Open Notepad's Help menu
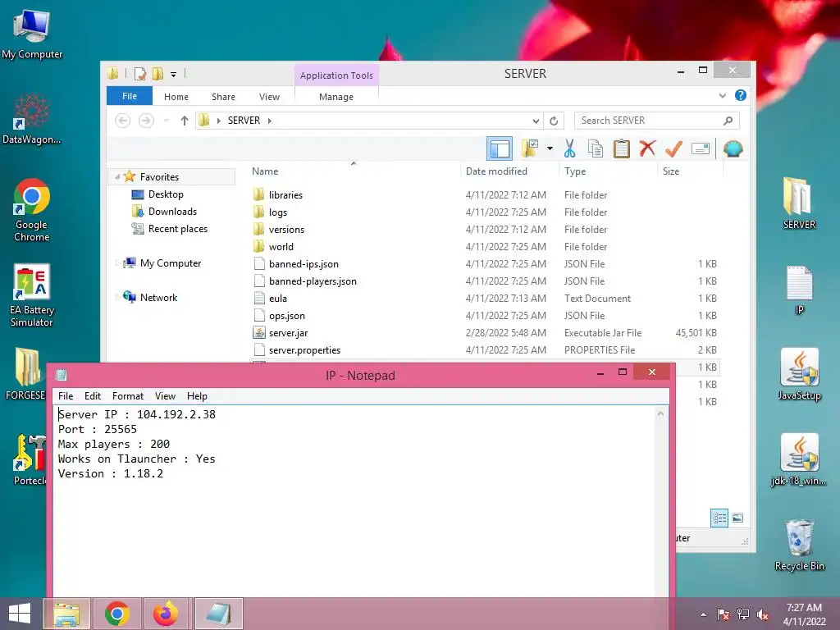Image resolution: width=840 pixels, height=630 pixels. pos(197,396)
